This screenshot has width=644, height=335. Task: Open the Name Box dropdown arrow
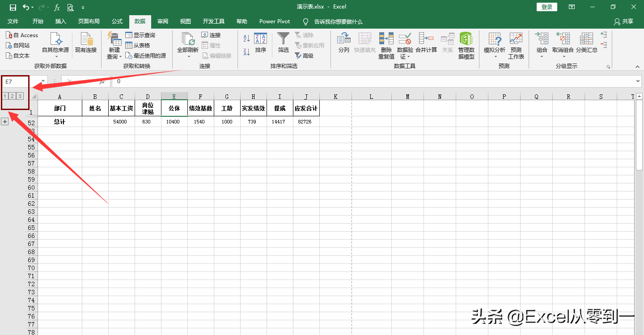[x=43, y=82]
